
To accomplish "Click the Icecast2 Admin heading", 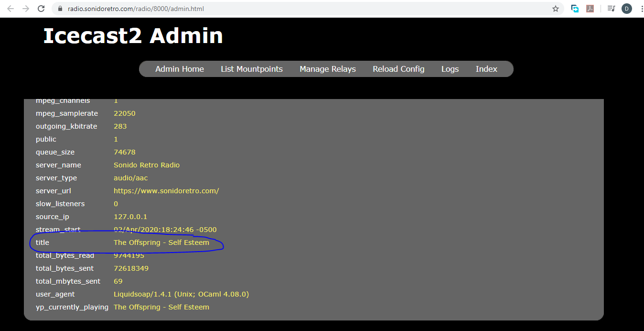I will pyautogui.click(x=133, y=36).
